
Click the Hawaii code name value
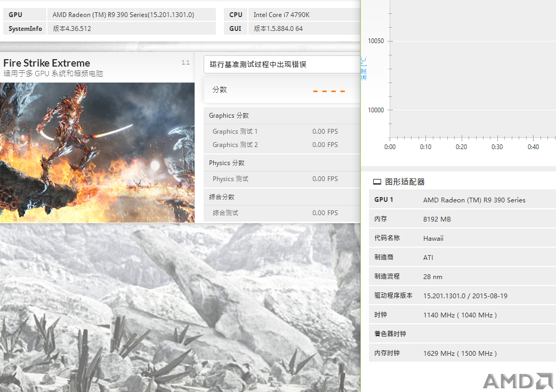pos(433,239)
